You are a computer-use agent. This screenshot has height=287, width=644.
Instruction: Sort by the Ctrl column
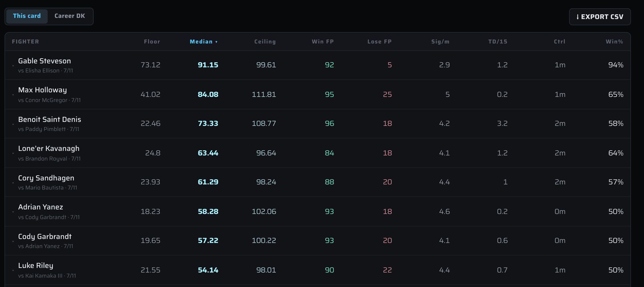(x=560, y=41)
